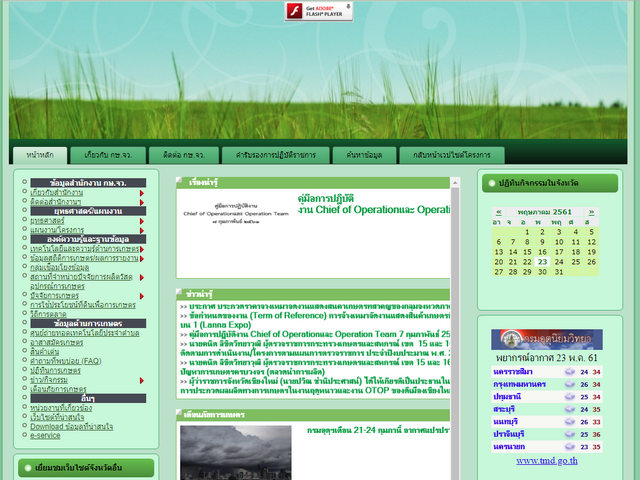Open the Lanna Expo Term of Reference news item
The image size is (640, 480).
(x=315, y=320)
